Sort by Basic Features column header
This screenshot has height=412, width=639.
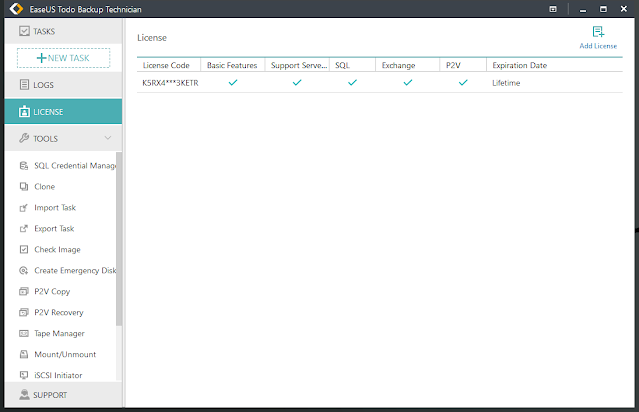233,65
